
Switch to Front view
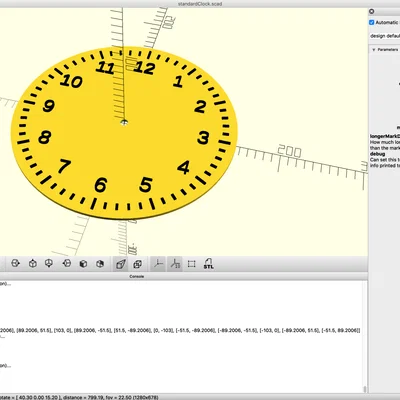(83, 264)
